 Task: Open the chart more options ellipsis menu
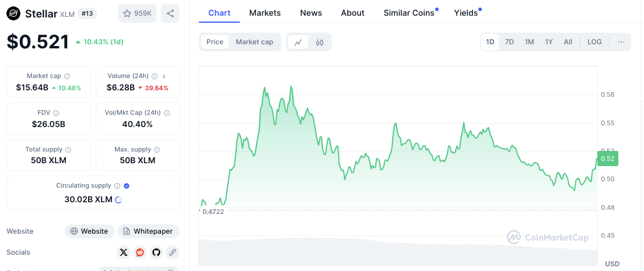(x=621, y=42)
